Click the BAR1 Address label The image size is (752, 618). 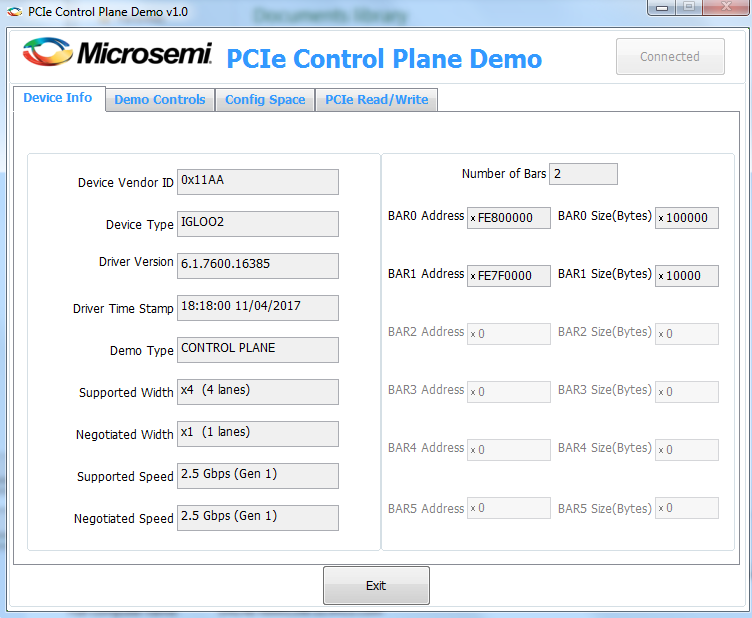426,274
